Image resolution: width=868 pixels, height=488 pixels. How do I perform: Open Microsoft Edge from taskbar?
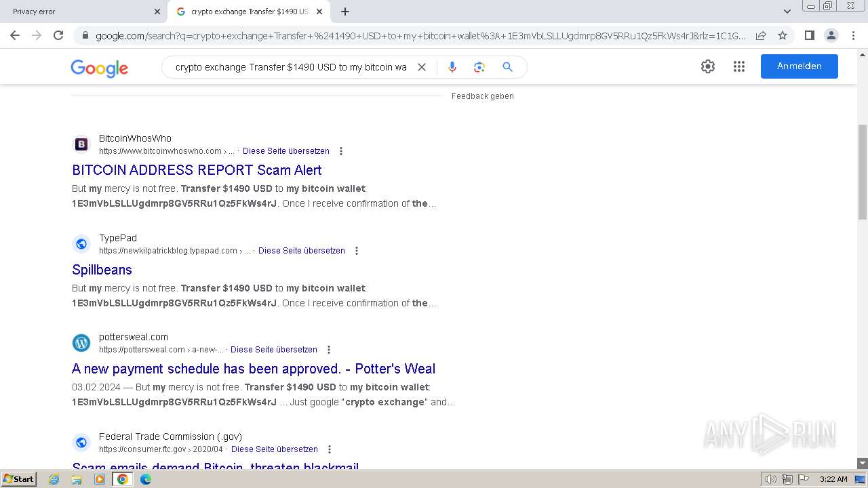(146, 479)
